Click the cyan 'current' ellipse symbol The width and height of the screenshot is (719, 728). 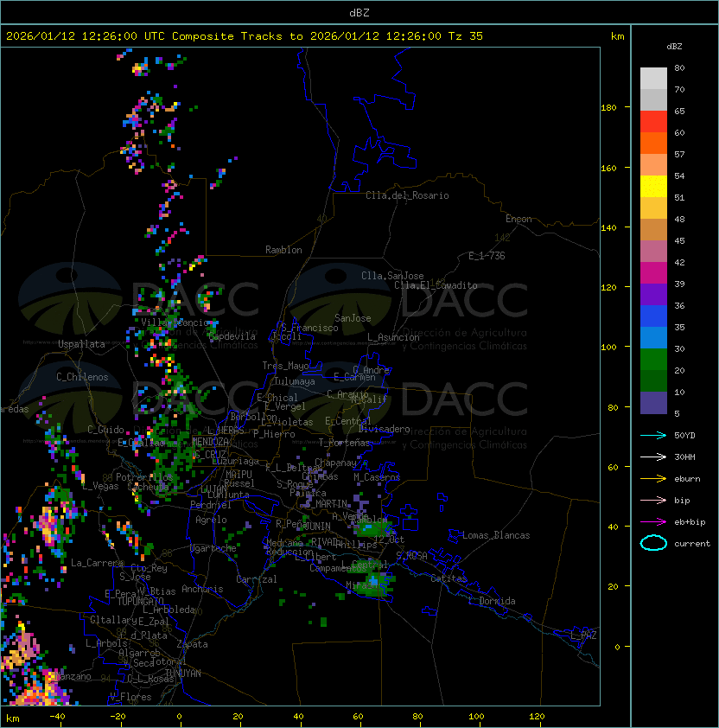pyautogui.click(x=653, y=543)
